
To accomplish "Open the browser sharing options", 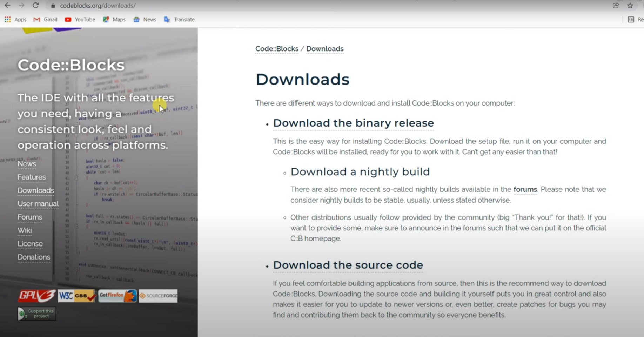I will (x=616, y=6).
